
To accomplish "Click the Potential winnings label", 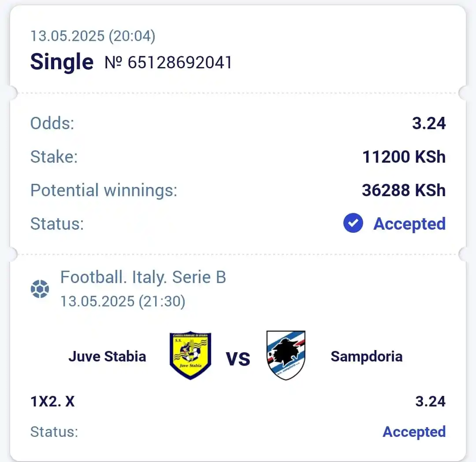I will click(104, 190).
